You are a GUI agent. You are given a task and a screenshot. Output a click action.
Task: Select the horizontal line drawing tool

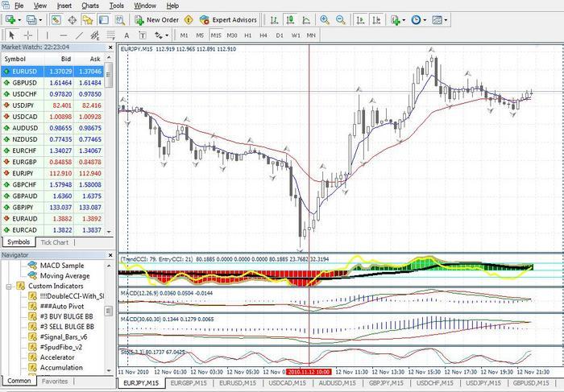[x=64, y=35]
